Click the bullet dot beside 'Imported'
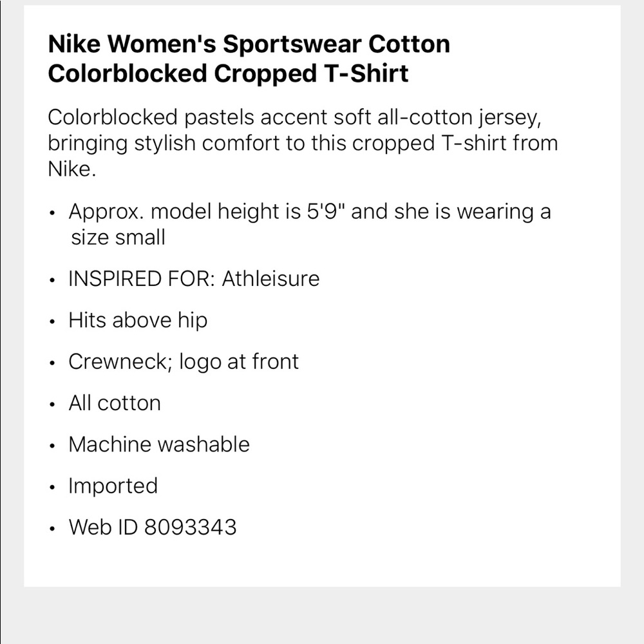644x644 pixels. pos(53,488)
